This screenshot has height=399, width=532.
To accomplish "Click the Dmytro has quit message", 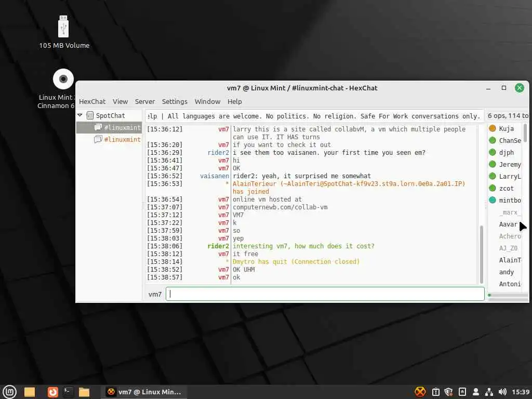I will [296, 262].
